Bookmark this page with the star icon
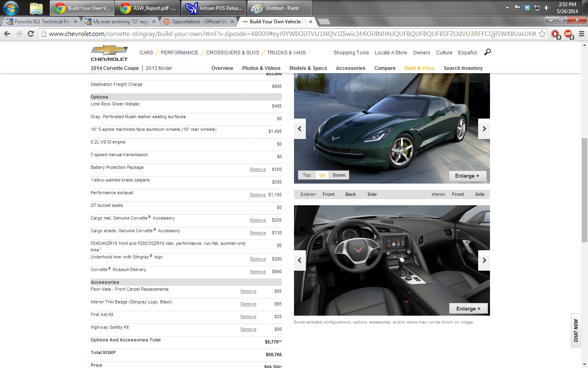This screenshot has width=588, height=368. pos(542,34)
